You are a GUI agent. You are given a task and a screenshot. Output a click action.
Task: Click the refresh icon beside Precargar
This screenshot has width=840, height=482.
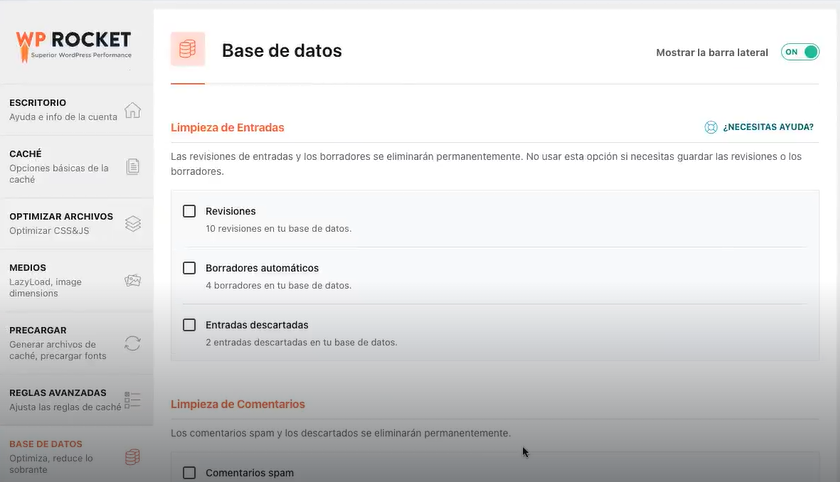pos(132,343)
